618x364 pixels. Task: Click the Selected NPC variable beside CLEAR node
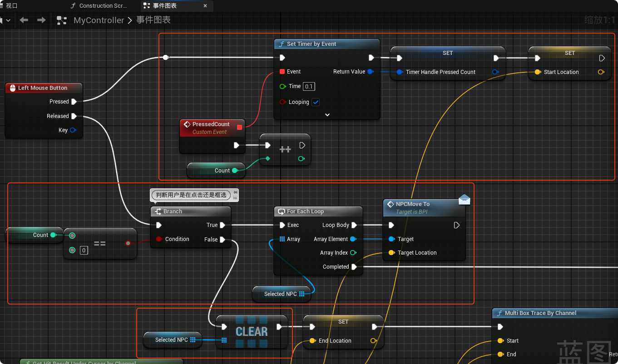pos(173,340)
